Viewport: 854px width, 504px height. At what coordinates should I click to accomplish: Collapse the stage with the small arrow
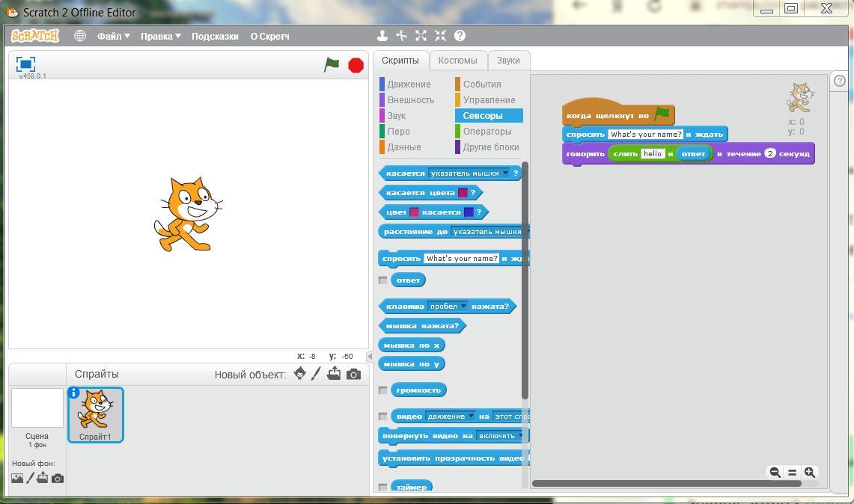click(x=369, y=357)
